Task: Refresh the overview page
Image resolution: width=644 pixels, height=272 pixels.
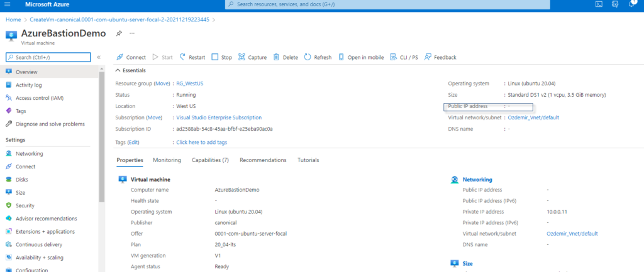Action: coord(318,57)
